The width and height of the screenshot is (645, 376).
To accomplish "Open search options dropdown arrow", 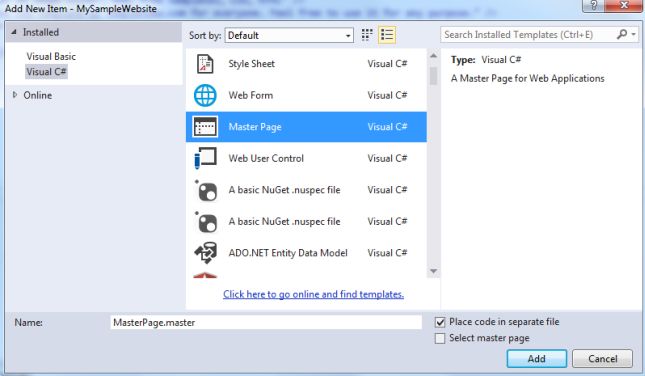I will pos(633,35).
